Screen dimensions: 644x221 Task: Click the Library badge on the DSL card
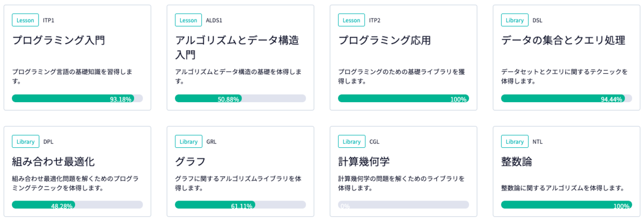[515, 20]
